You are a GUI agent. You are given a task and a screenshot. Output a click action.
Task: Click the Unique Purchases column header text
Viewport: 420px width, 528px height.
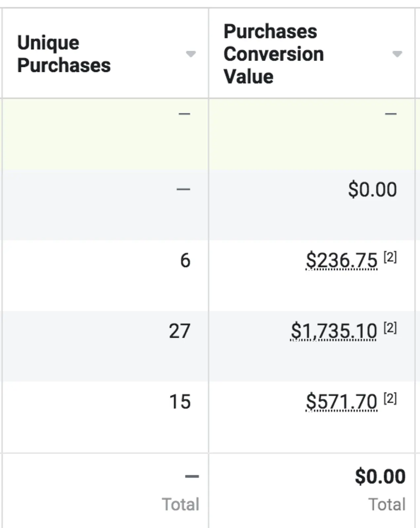click(x=64, y=54)
